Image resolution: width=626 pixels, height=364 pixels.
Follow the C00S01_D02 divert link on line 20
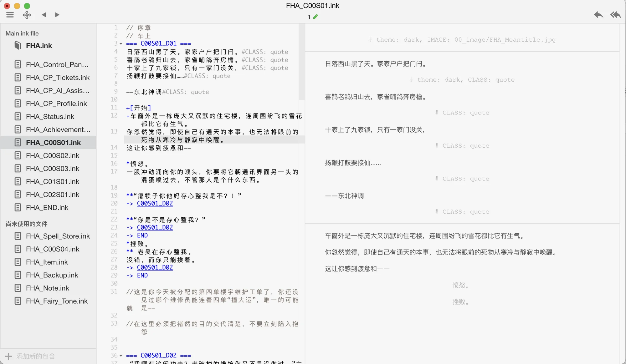(x=155, y=204)
